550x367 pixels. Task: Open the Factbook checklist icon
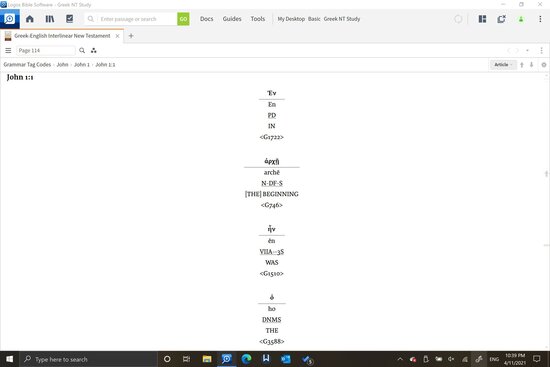[x=69, y=19]
